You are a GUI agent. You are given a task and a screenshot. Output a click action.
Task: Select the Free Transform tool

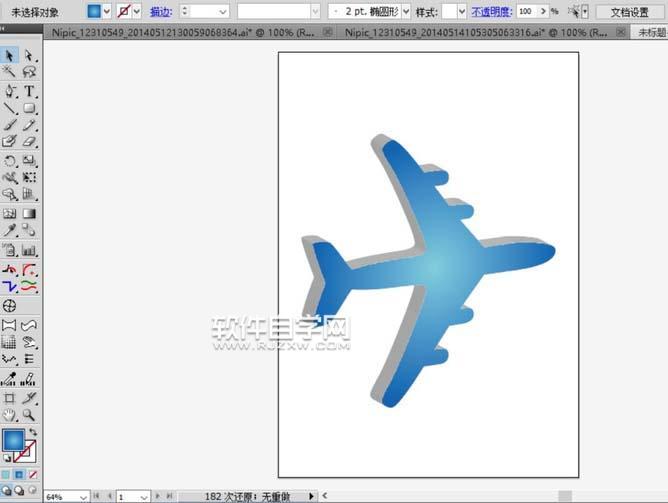[x=29, y=177]
